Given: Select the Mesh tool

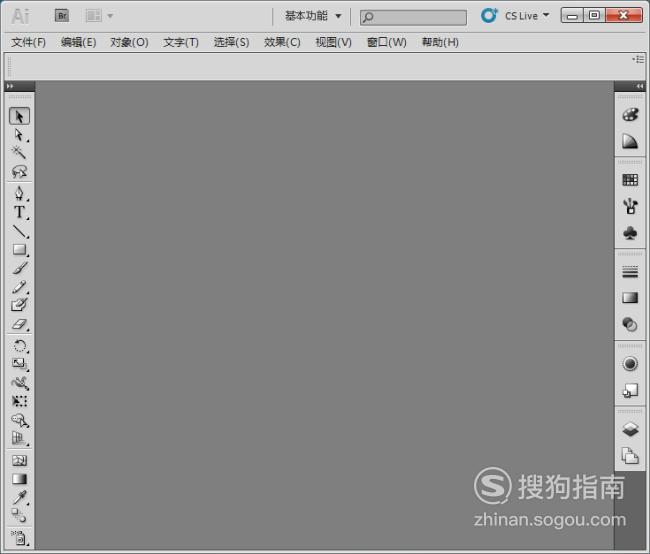Looking at the screenshot, I should coord(19,460).
